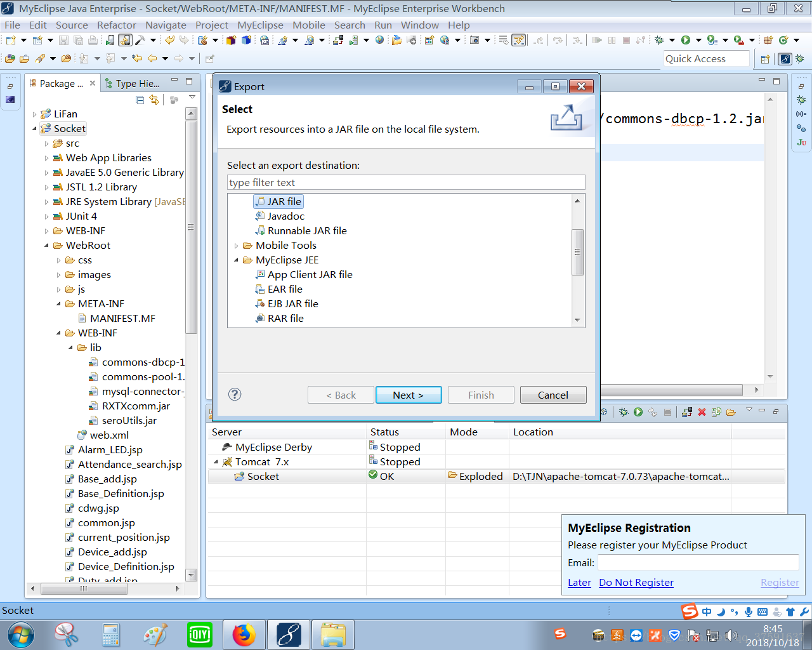Collapse the WebRoot folder node
This screenshot has height=650, width=812.
click(x=47, y=246)
